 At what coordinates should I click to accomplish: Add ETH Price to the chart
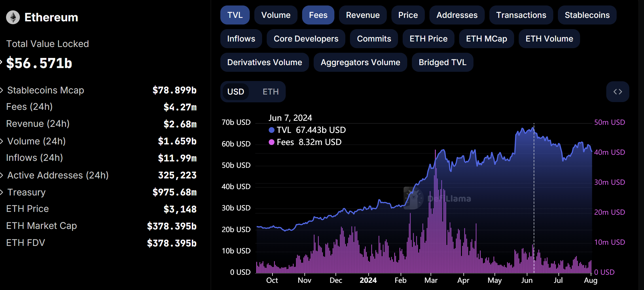click(x=428, y=39)
